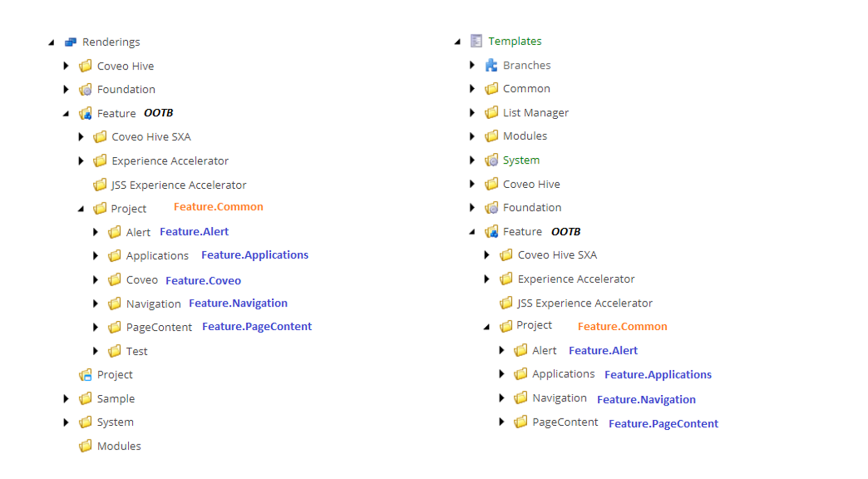This screenshot has width=868, height=479.
Task: Select Experience Accelerator label in Templates
Action: [x=576, y=279]
